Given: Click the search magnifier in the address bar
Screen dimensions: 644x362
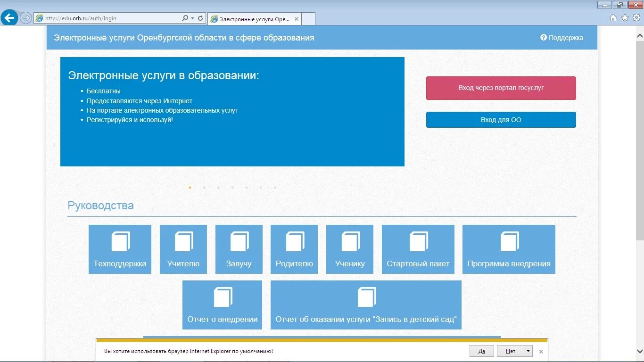Looking at the screenshot, I should pos(185,18).
